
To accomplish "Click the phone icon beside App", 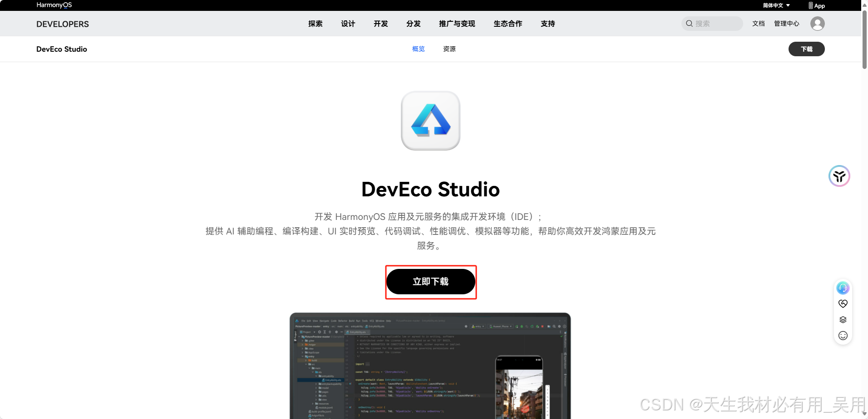I will coord(811,5).
